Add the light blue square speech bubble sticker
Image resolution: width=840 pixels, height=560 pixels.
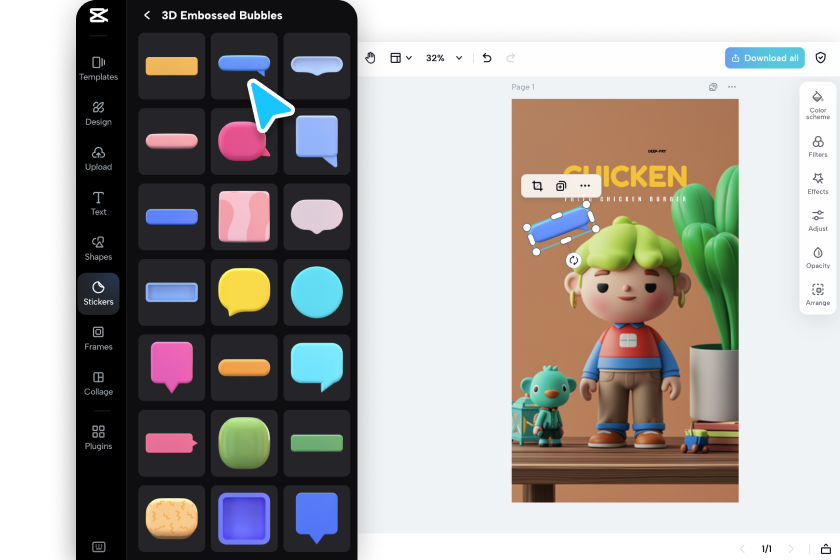tap(317, 141)
